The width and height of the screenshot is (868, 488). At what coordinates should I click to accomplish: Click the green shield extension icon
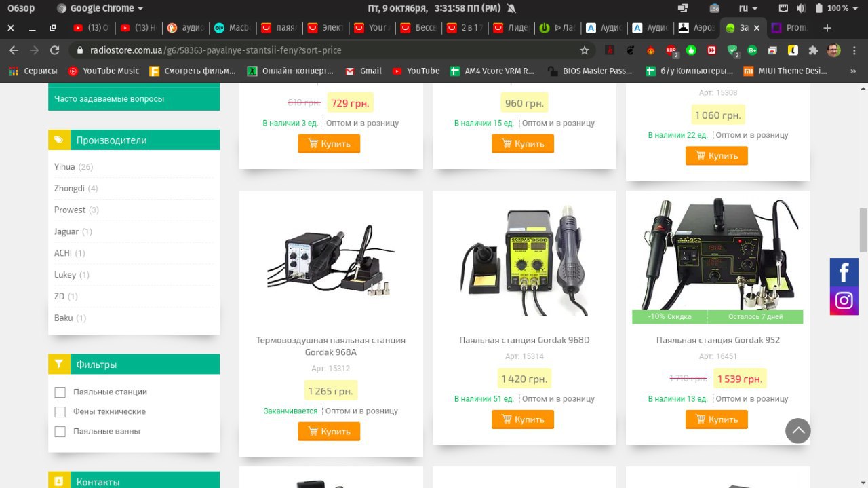pyautogui.click(x=732, y=50)
